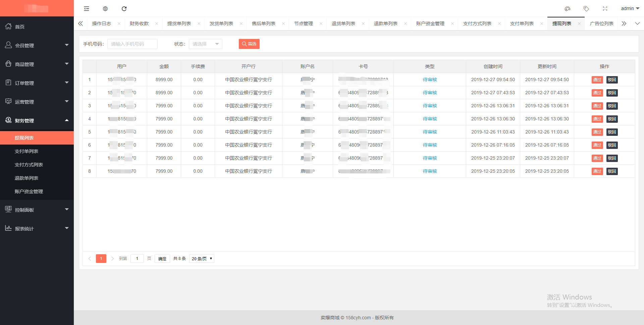
Task: Expand 商品管理 sidebar menu
Action: [37, 64]
